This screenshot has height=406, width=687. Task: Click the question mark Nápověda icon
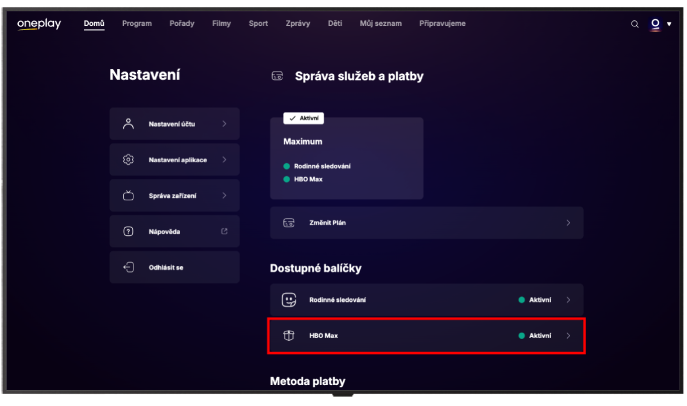[128, 231]
